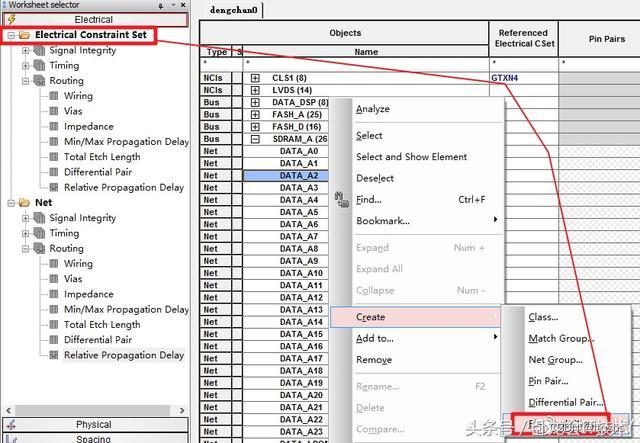
Task: Click the Physical domain icon
Action: (13, 425)
